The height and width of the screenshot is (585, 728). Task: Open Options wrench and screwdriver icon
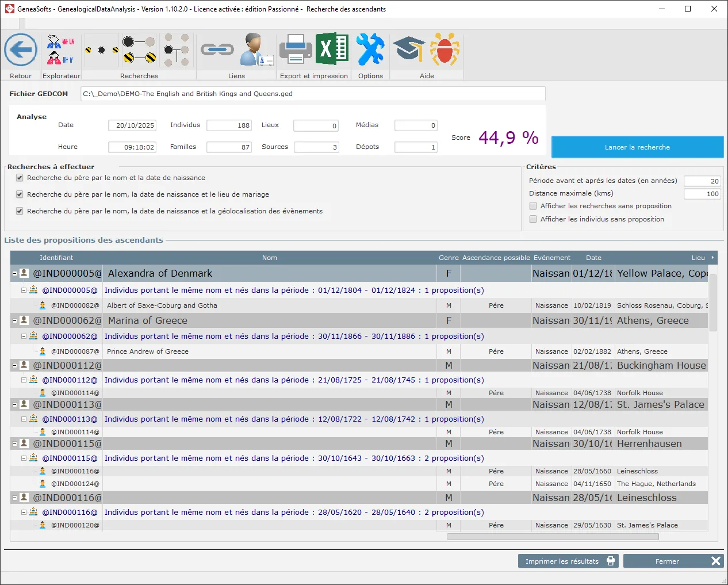point(370,50)
